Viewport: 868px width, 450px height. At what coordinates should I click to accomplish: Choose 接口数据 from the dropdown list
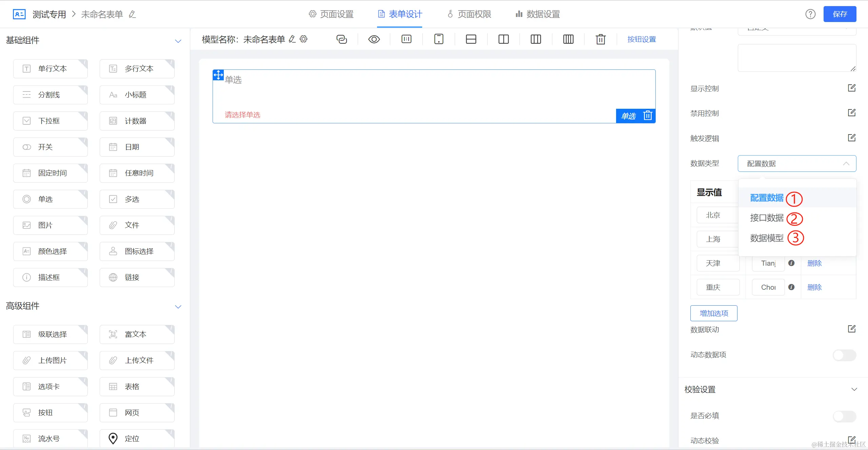point(767,218)
